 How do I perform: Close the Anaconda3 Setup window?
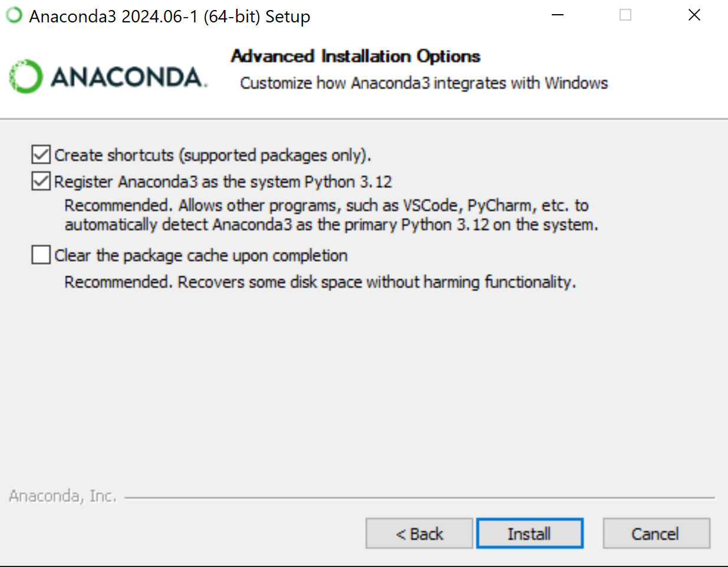(x=694, y=15)
